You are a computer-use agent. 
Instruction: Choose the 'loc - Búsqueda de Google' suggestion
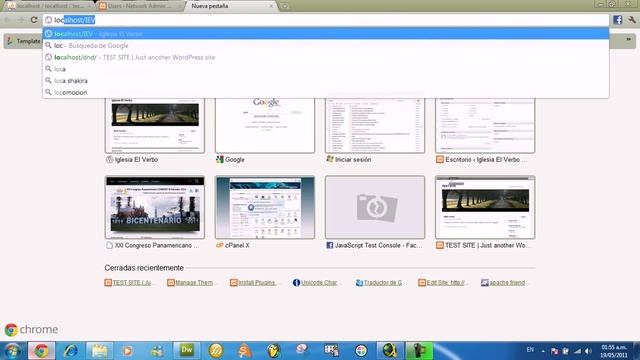(x=326, y=46)
